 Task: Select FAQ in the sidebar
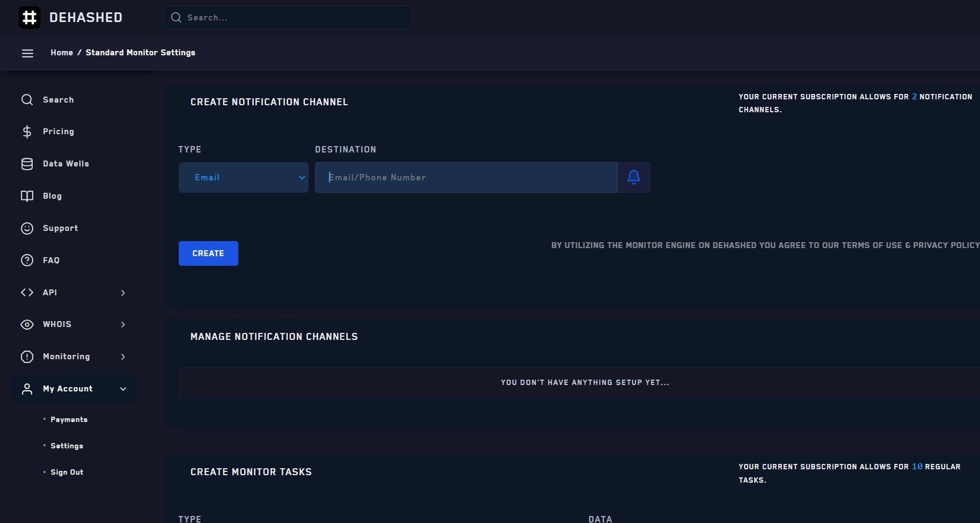(51, 260)
